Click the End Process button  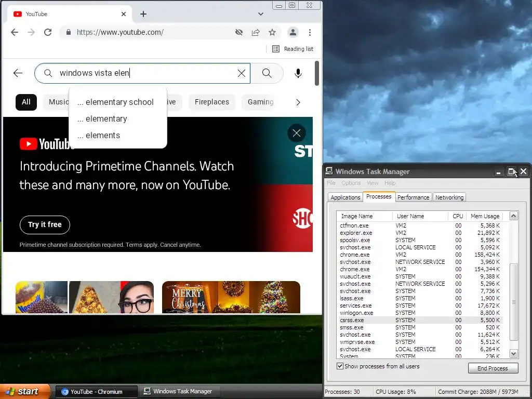point(493,368)
